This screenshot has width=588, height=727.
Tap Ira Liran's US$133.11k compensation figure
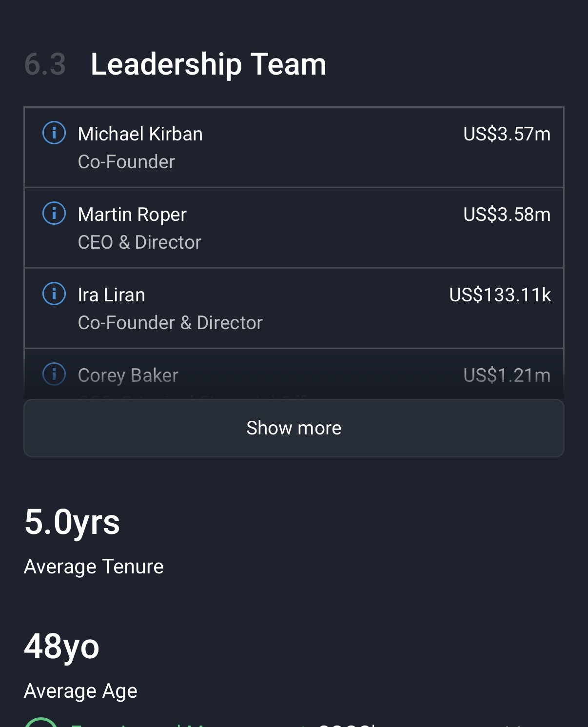(x=500, y=295)
